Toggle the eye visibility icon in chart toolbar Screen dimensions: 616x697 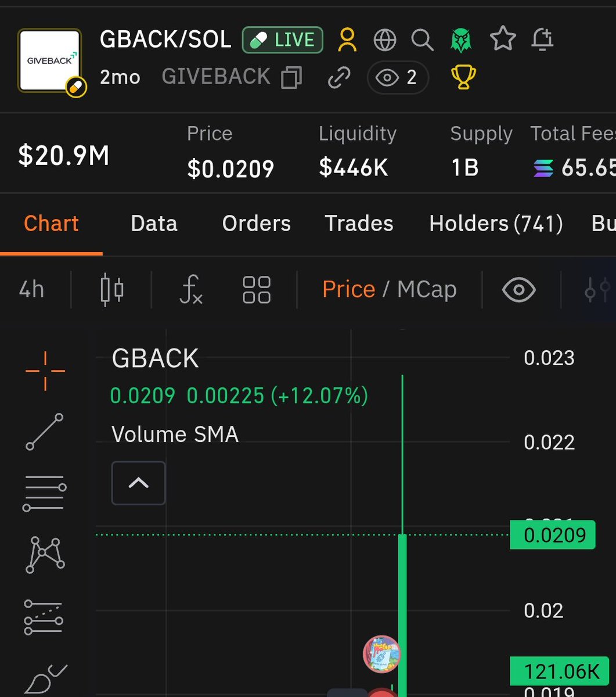(x=518, y=289)
